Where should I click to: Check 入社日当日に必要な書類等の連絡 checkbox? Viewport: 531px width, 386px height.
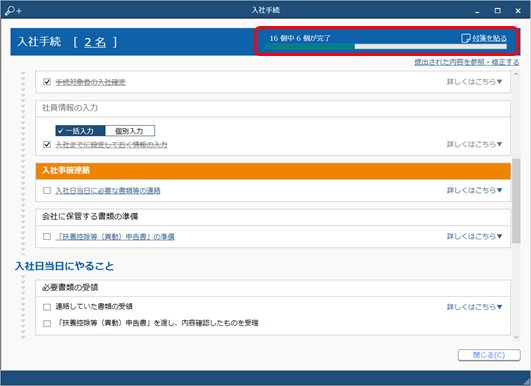(47, 191)
